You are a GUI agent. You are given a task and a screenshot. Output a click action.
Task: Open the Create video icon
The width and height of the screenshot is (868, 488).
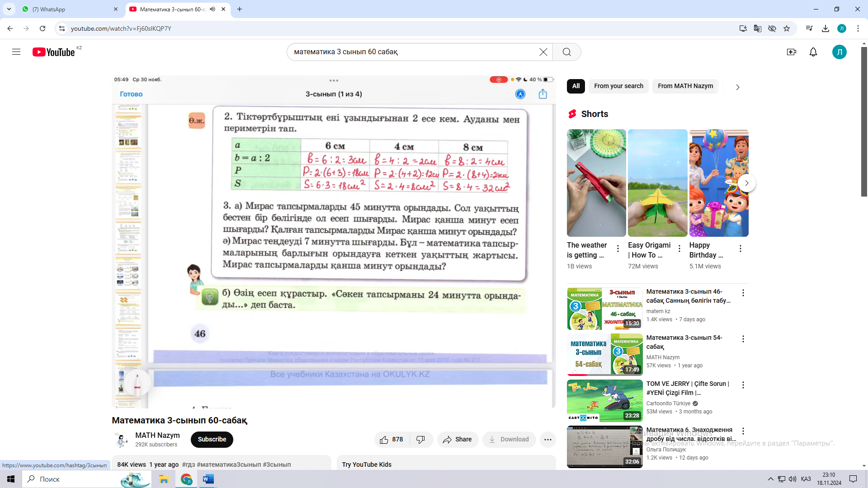click(791, 52)
